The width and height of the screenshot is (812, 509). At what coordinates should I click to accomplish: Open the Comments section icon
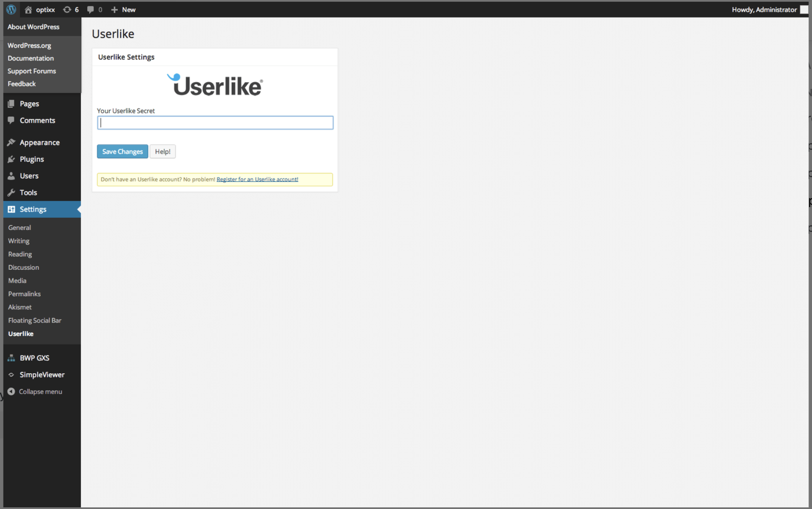(x=12, y=120)
